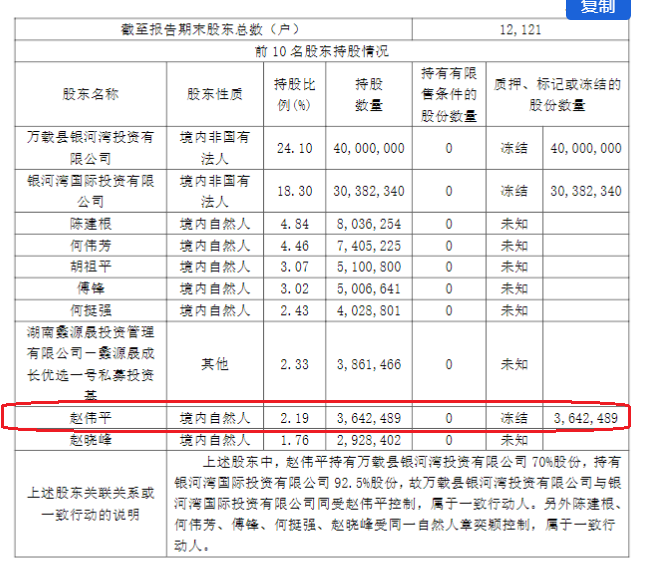Click the 股东性质 column header

(214, 94)
